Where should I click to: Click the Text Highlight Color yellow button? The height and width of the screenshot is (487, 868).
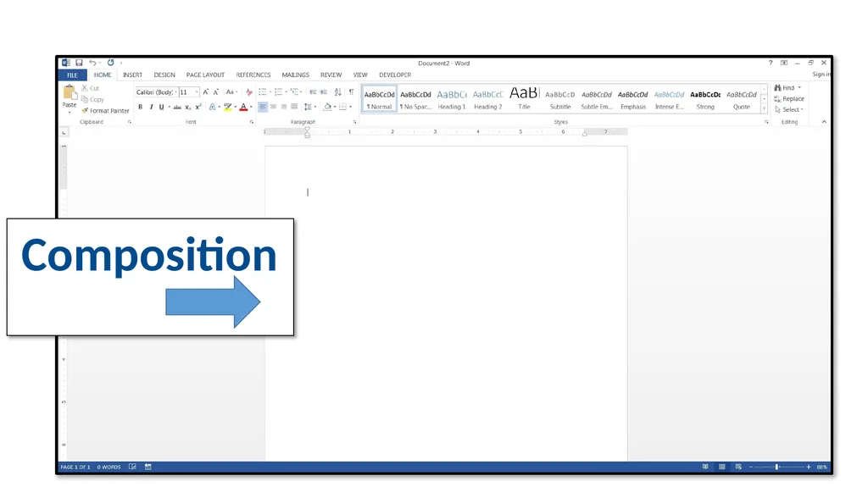(x=227, y=108)
